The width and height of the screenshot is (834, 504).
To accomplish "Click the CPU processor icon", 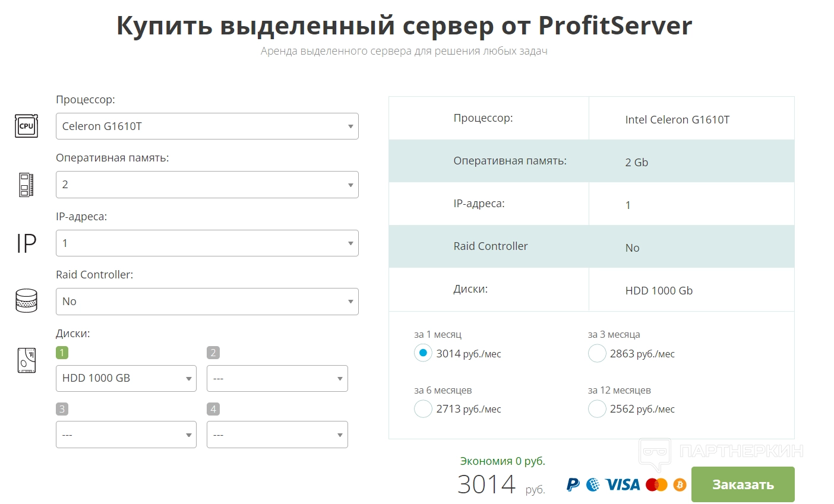I will coord(26,126).
